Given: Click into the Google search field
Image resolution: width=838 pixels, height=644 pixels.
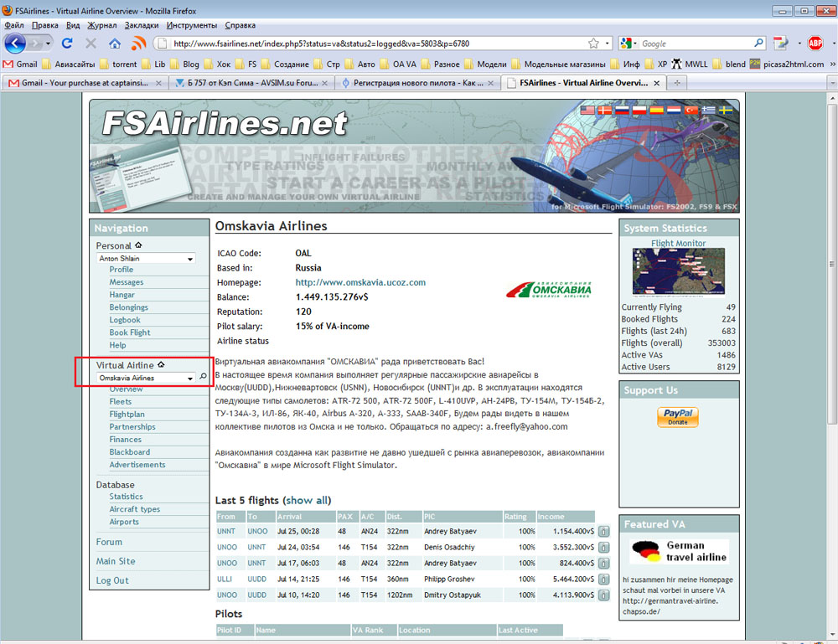Looking at the screenshot, I should click(x=696, y=44).
